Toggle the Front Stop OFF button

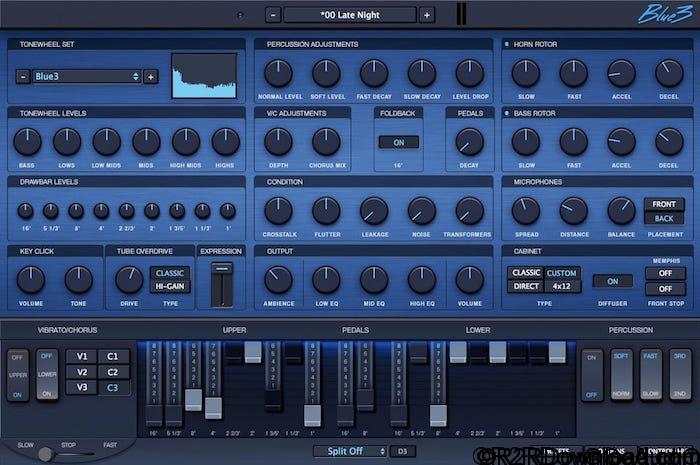point(665,289)
